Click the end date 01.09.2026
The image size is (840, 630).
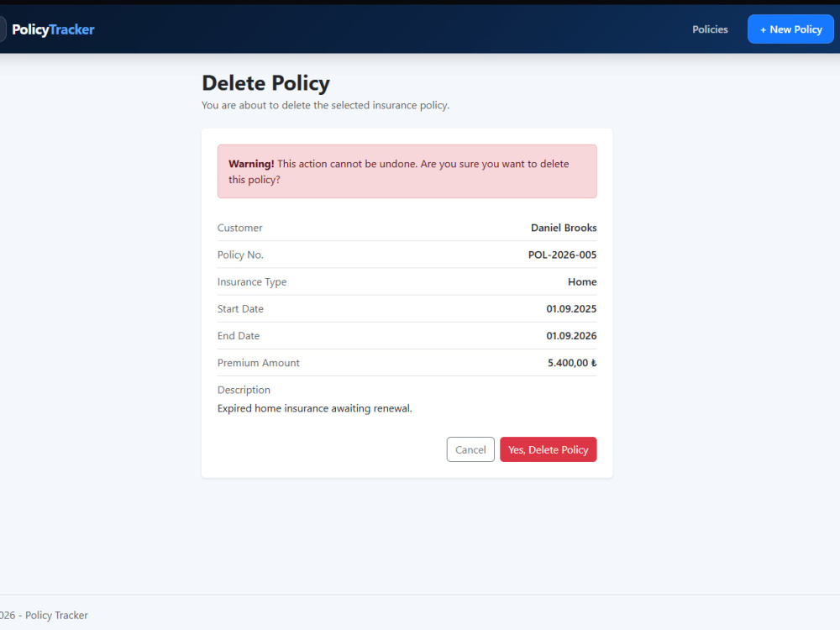(571, 336)
